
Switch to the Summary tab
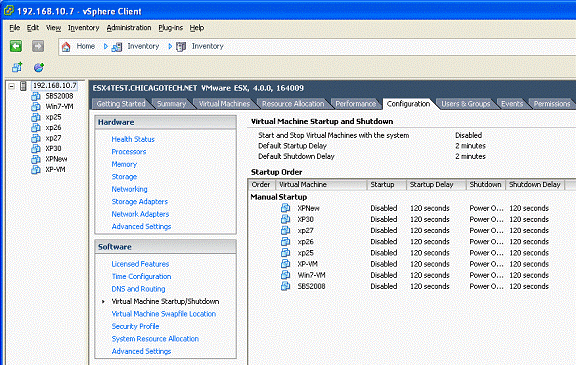[171, 104]
